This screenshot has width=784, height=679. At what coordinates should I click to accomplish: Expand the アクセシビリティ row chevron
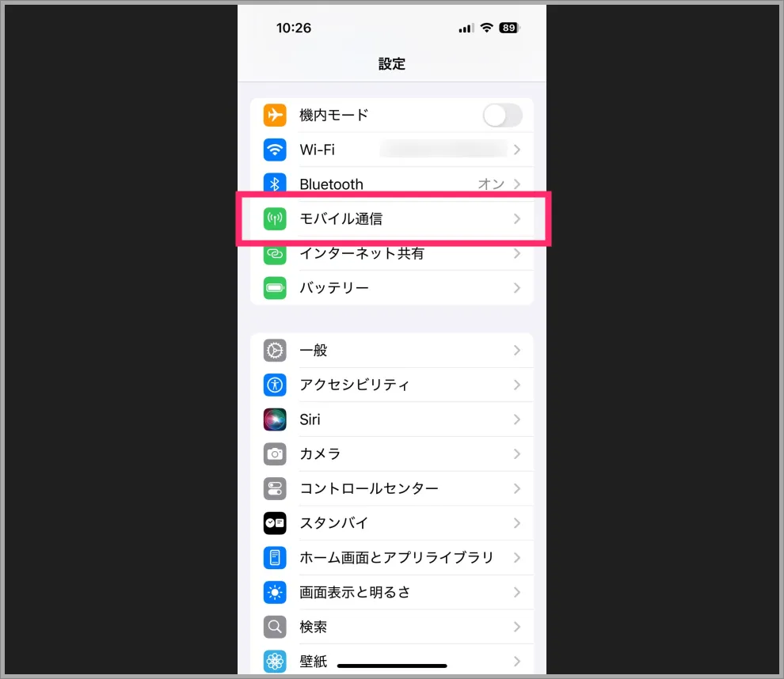[517, 385]
